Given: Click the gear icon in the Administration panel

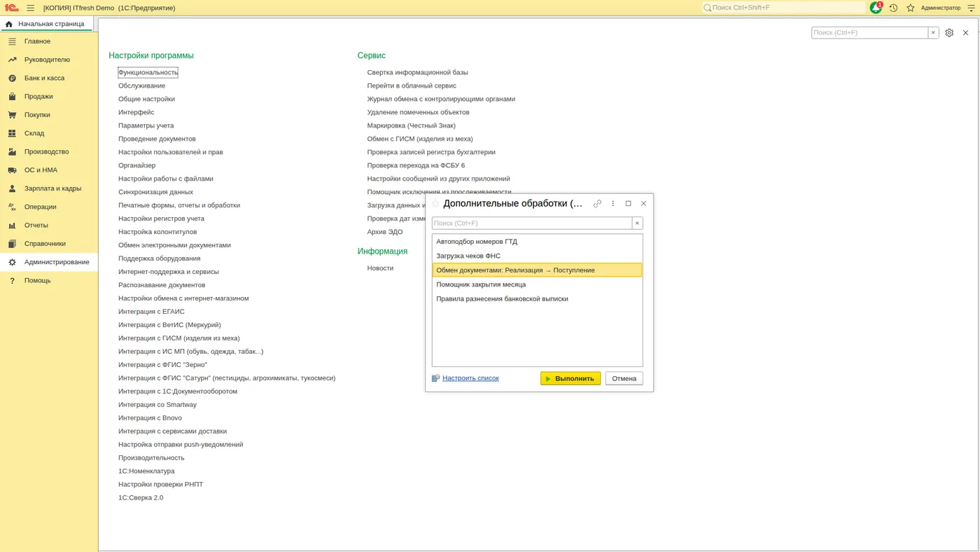Looking at the screenshot, I should point(949,33).
